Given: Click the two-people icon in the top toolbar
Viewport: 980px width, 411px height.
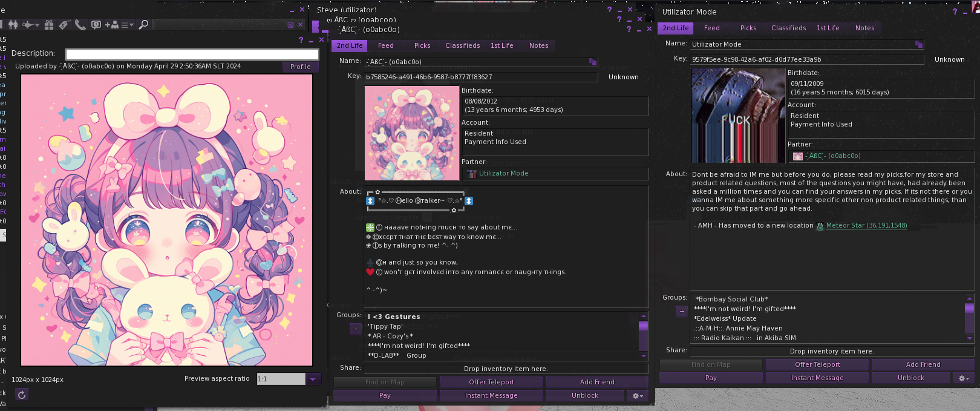Looking at the screenshot, I should [x=13, y=25].
